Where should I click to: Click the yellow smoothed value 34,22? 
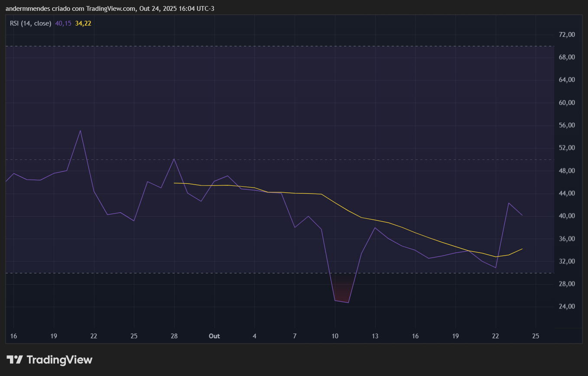click(x=82, y=23)
